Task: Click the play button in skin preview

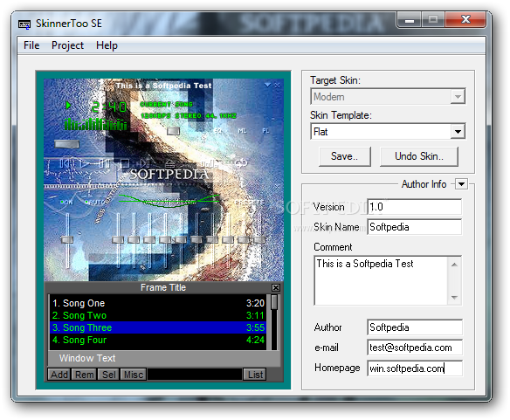Action: (85, 163)
